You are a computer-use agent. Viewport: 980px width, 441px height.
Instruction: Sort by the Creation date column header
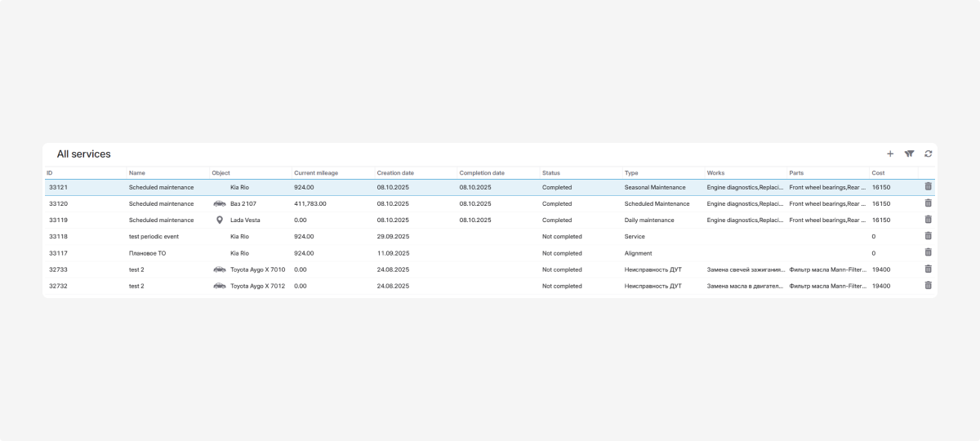[395, 173]
